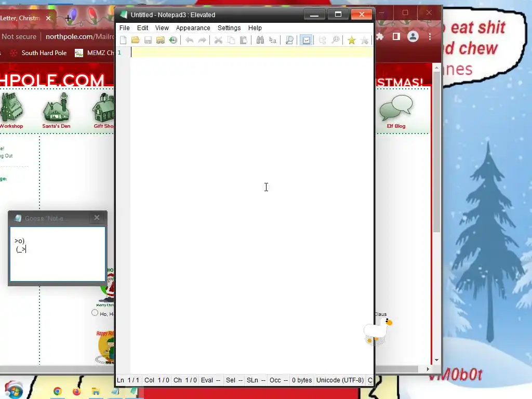
Task: Click the 'Sel --' status bar field
Action: click(x=234, y=380)
